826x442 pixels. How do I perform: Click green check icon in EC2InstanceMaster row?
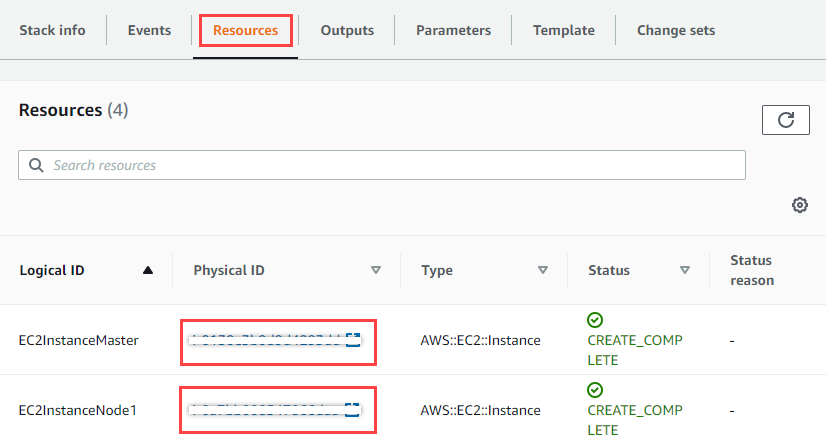pyautogui.click(x=595, y=320)
